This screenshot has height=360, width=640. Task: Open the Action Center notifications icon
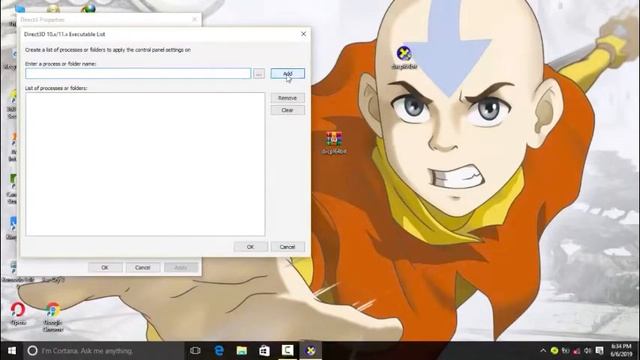599,351
